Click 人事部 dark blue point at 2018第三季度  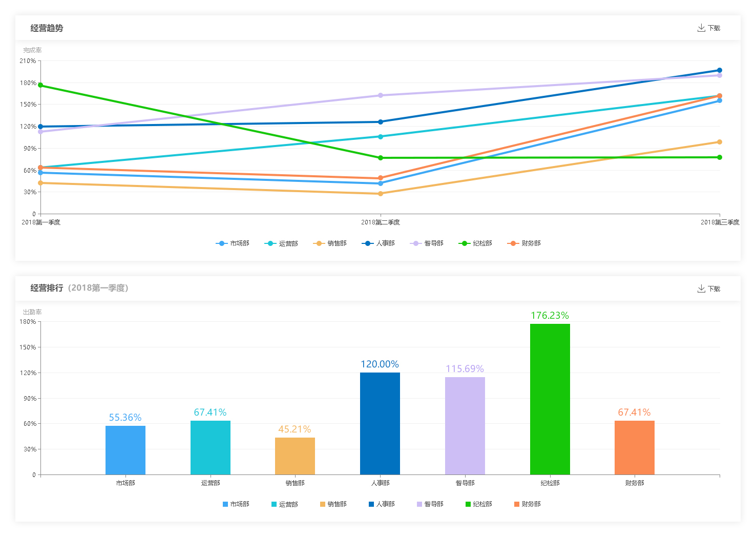click(720, 70)
